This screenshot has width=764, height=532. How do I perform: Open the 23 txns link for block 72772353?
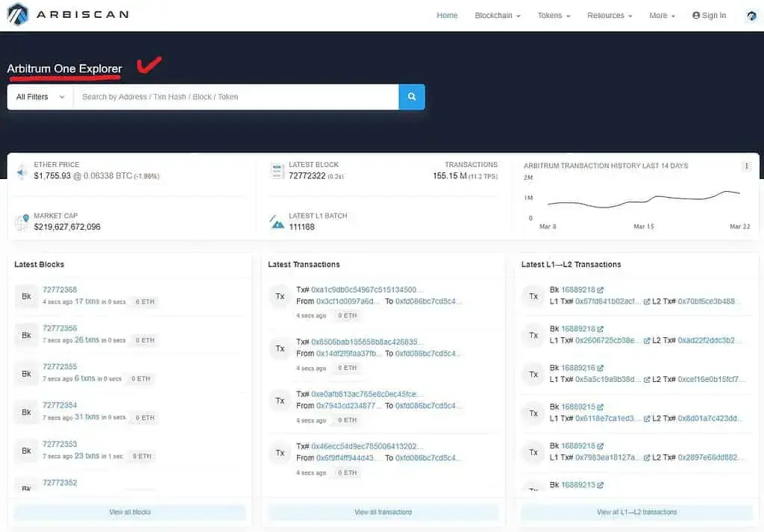pos(87,456)
